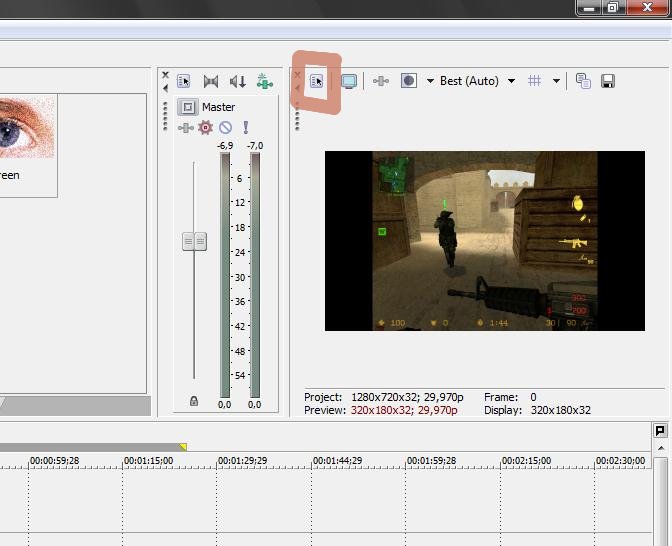Select the eye thumbnail preset
This screenshot has width=672, height=546.
(27, 127)
